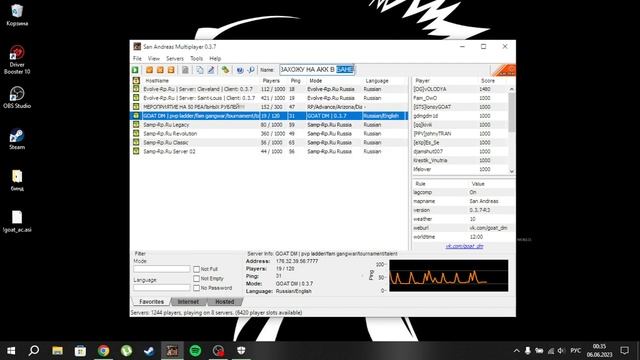The image size is (640, 360).
Task: Open the Windows notification center
Action: click(x=624, y=351)
